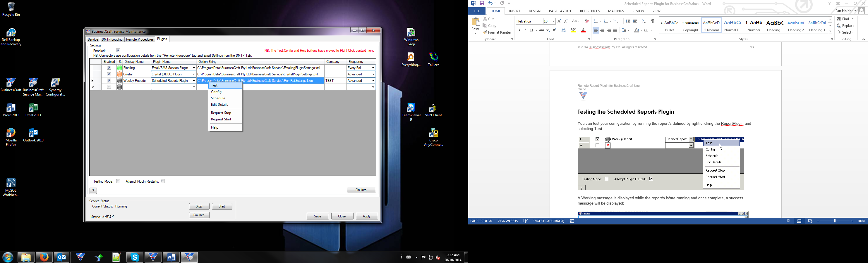
Task: Choose Edit Details from the context menu
Action: [x=225, y=105]
